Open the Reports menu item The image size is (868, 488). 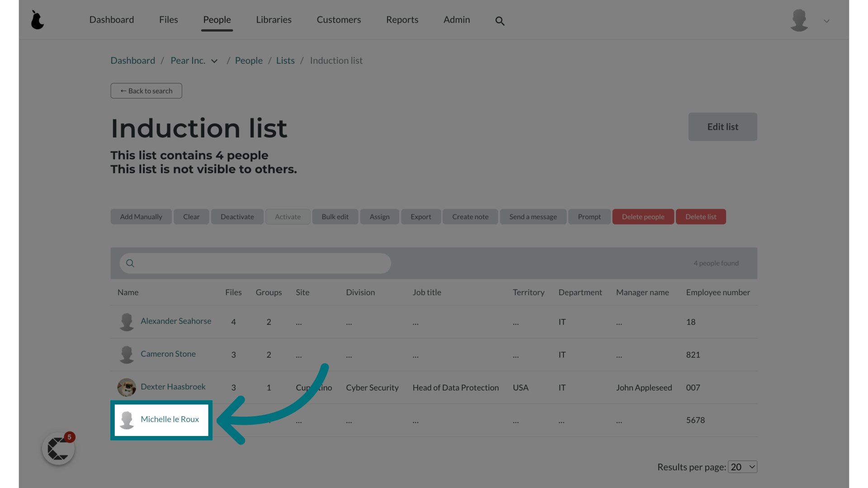click(x=402, y=20)
